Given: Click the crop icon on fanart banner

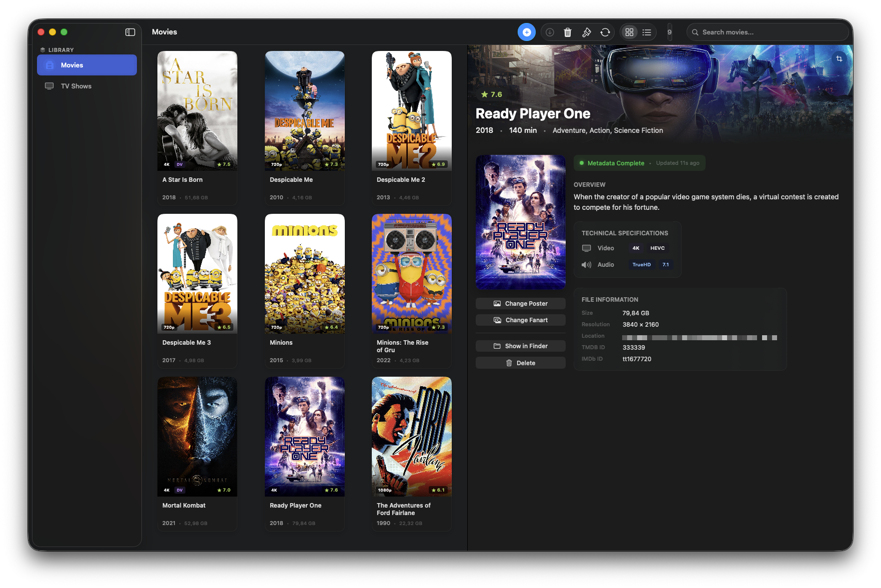Looking at the screenshot, I should (x=839, y=58).
